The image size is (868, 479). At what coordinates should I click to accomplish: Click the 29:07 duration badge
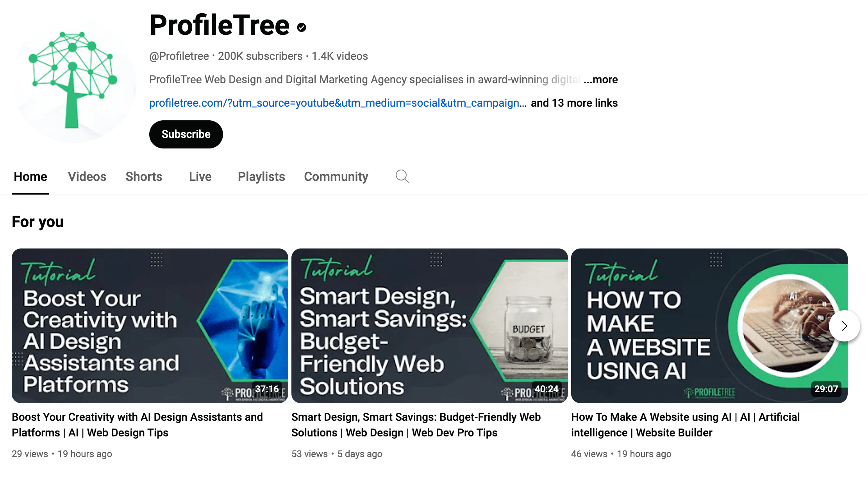[x=826, y=389]
